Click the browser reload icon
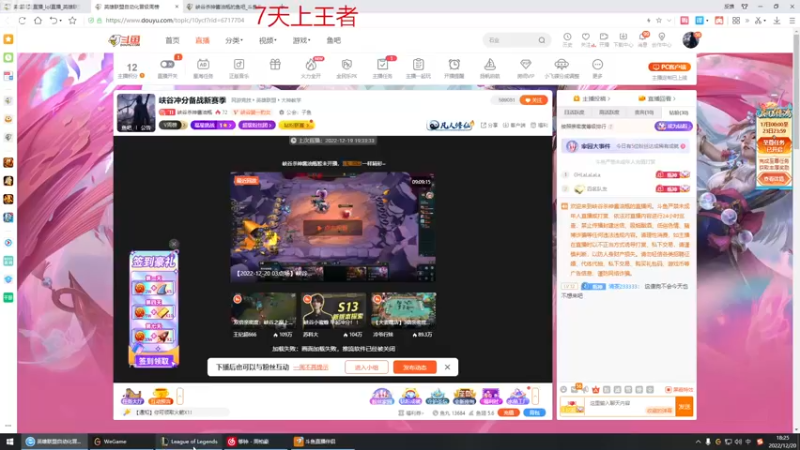This screenshot has height=450, width=800. pos(22,20)
